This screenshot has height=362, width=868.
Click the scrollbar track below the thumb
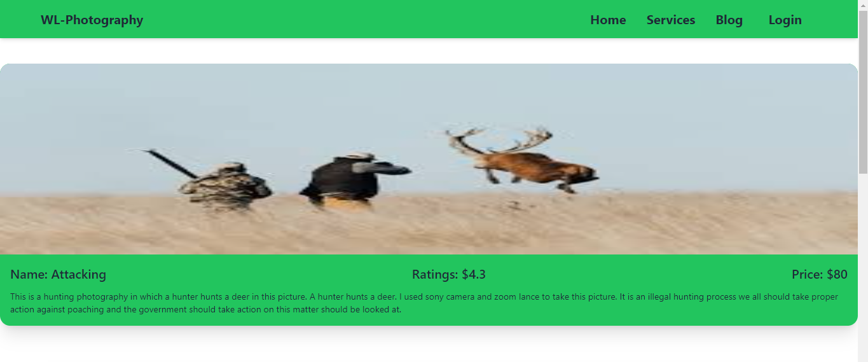point(863,267)
